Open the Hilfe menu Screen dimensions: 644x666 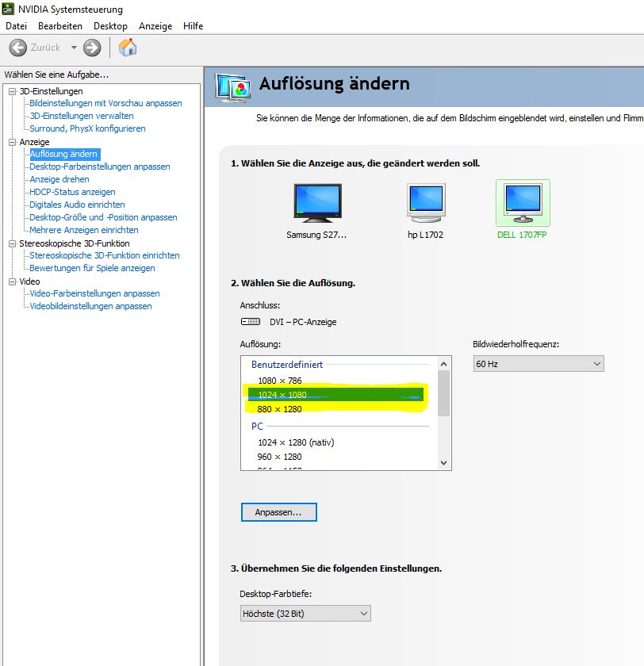tap(194, 26)
